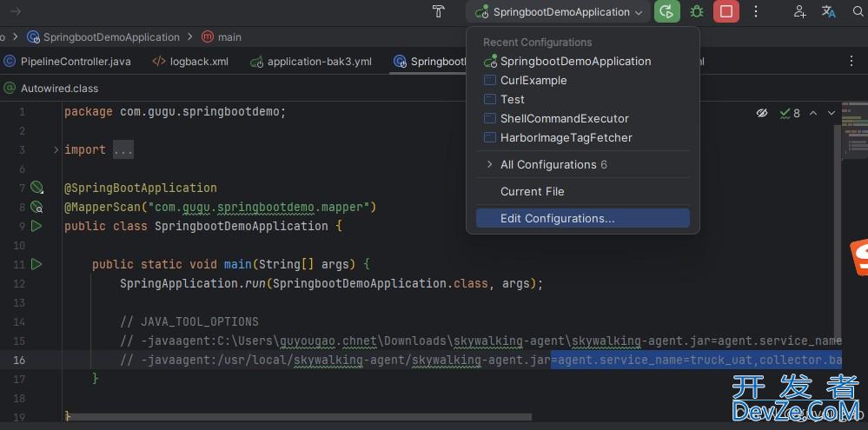Click the JAVA_TOOL_OPTIONS comment line

click(x=189, y=321)
